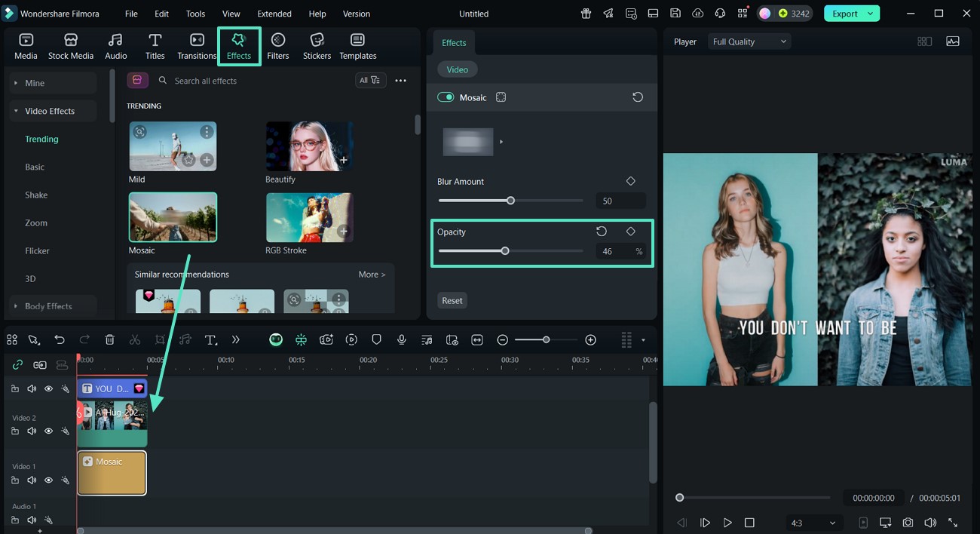This screenshot has height=534, width=980.
Task: Click More > in Similar recommendations
Action: pos(372,275)
